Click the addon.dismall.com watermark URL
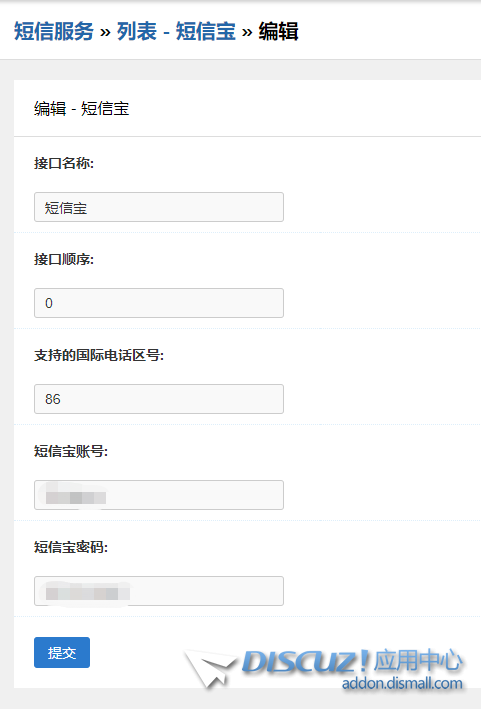 (x=402, y=683)
